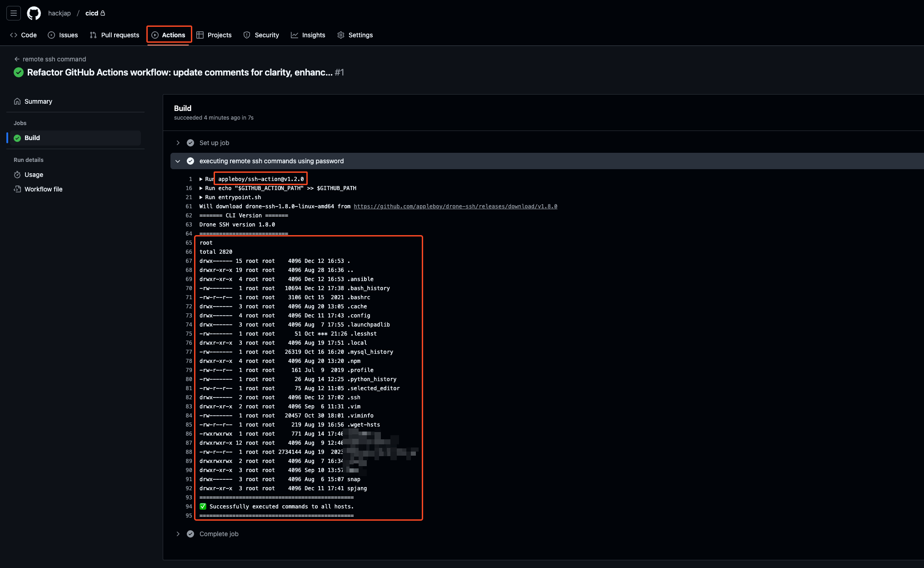The height and width of the screenshot is (568, 924).
Task: Click the Workflow file icon
Action: coord(17,189)
